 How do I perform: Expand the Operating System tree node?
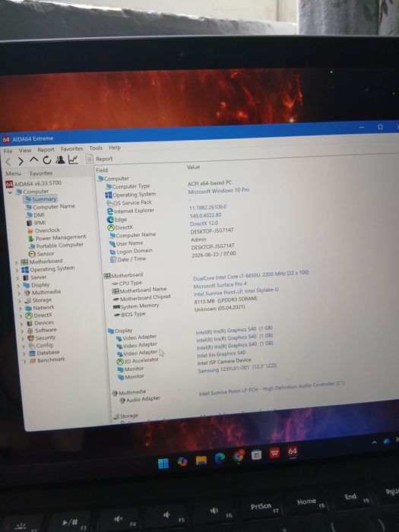pos(17,271)
